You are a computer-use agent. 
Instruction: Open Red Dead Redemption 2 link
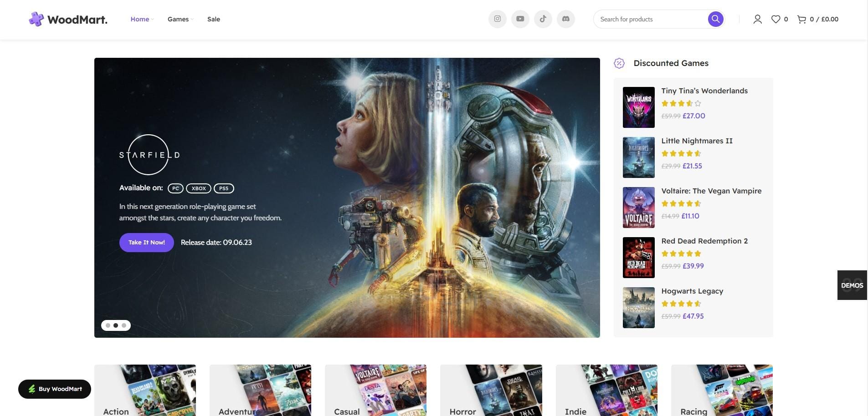(x=704, y=241)
